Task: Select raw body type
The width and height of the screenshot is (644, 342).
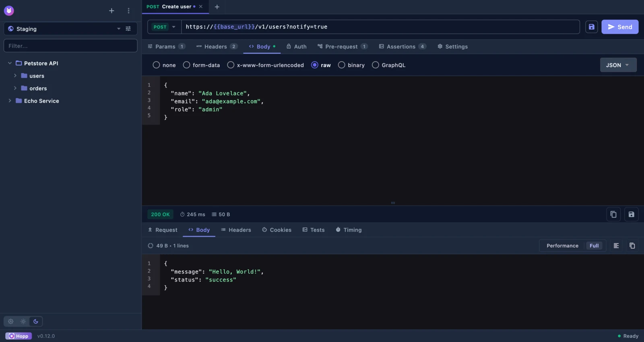Action: click(321, 65)
